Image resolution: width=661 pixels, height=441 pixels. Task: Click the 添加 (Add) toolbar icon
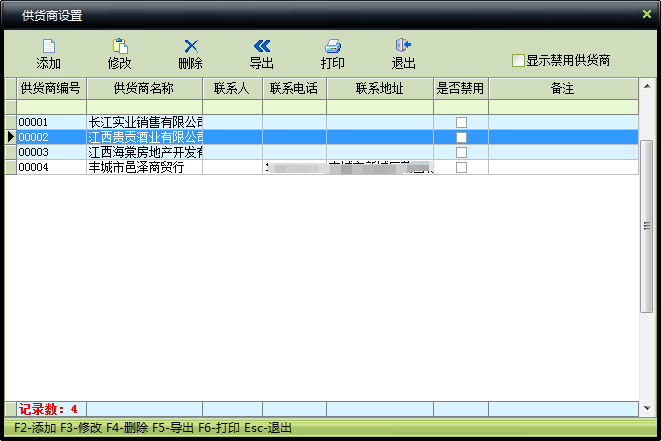48,46
